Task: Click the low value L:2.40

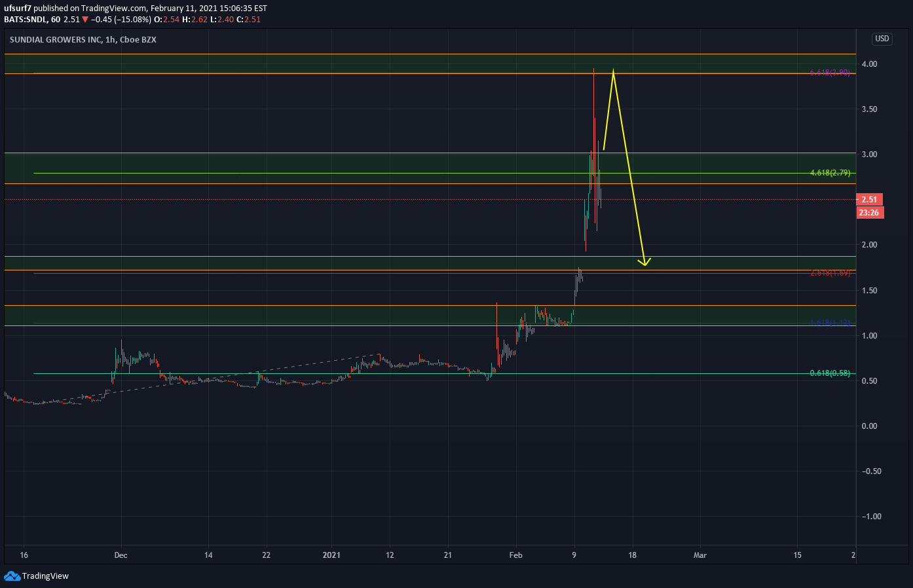Action: coord(222,20)
